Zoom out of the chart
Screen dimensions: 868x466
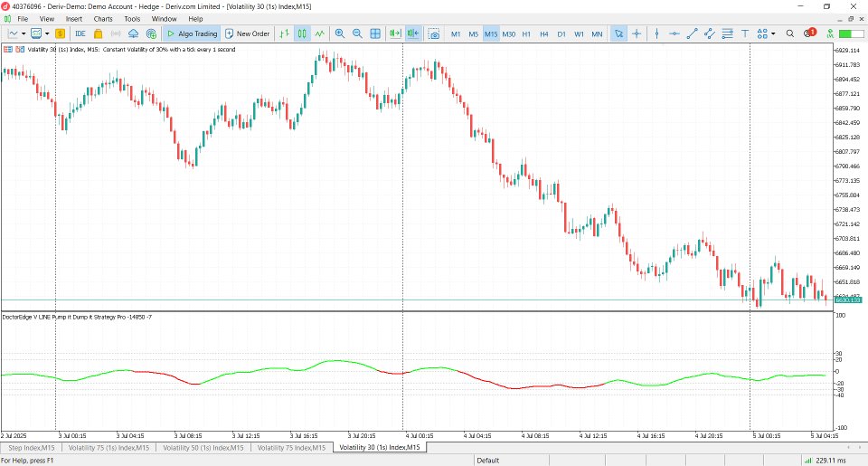click(x=358, y=33)
